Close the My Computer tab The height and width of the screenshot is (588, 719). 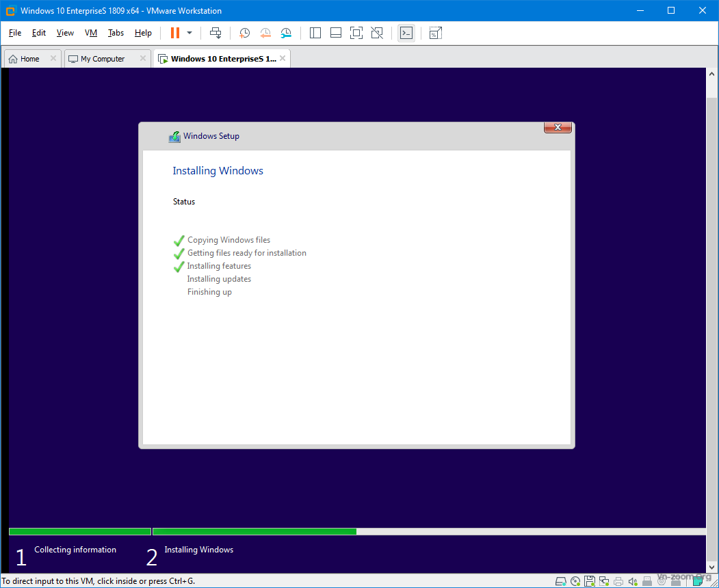(142, 58)
